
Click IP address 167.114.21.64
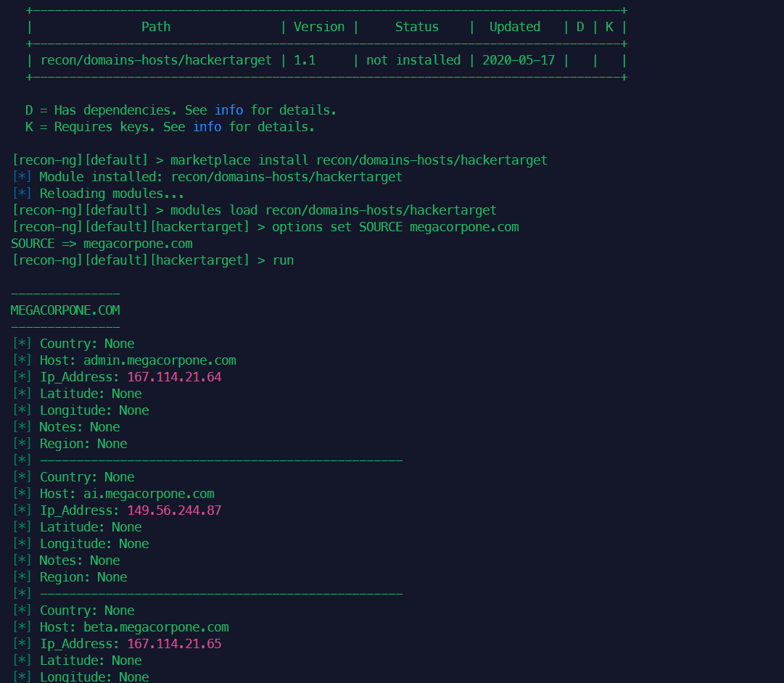(x=175, y=377)
